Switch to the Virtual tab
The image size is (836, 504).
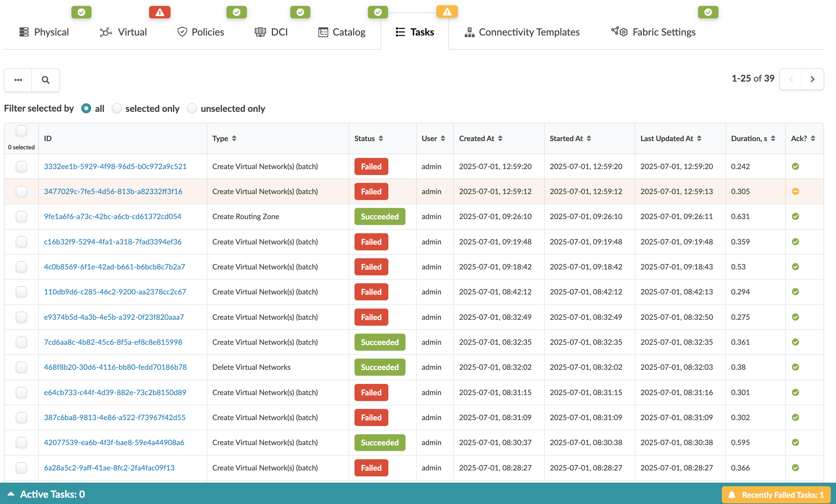(x=123, y=32)
